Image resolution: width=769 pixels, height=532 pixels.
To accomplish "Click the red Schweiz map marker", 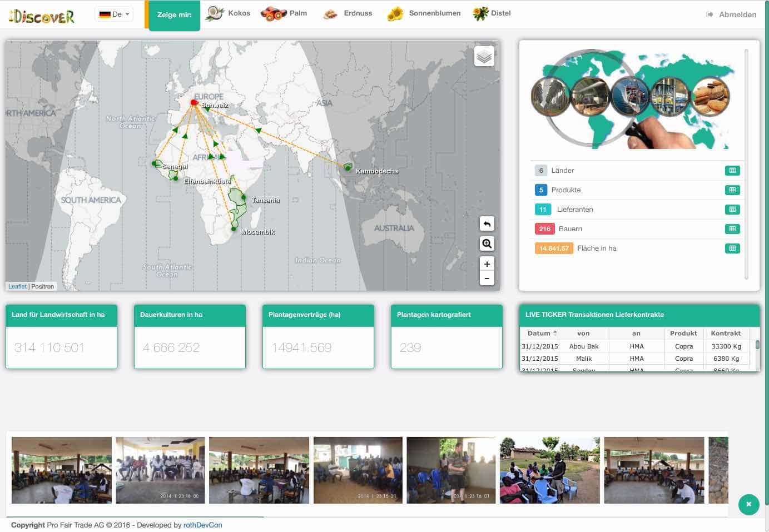I will (x=194, y=102).
